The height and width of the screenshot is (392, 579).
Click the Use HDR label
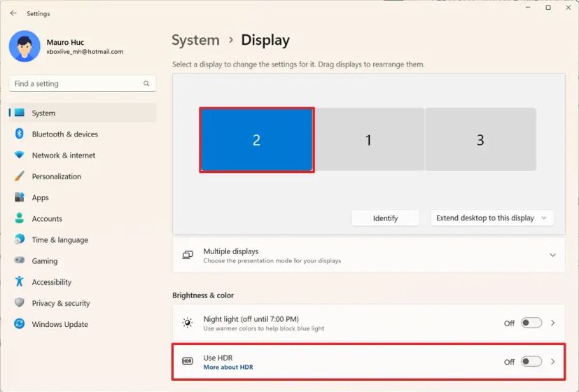coord(218,358)
